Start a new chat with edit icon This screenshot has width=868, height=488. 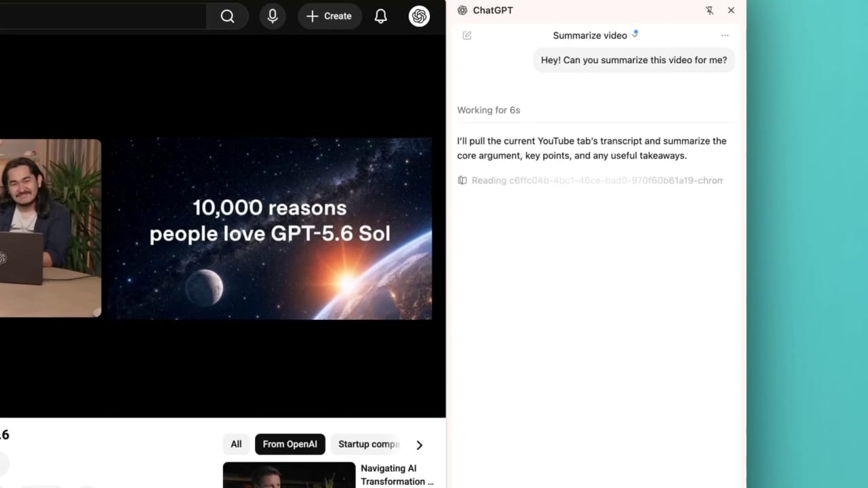[467, 35]
